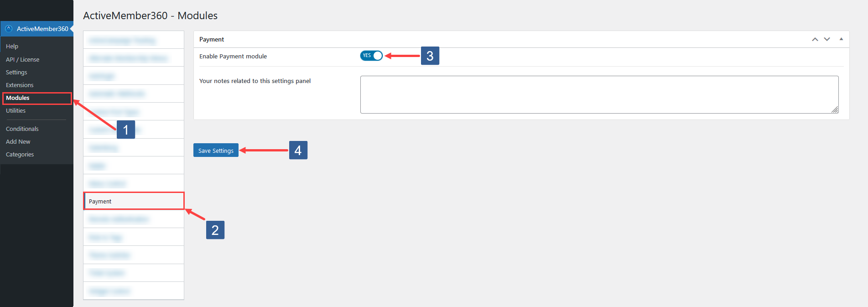Viewport: 868px width, 307px height.
Task: Open the API / License page
Action: (22, 59)
